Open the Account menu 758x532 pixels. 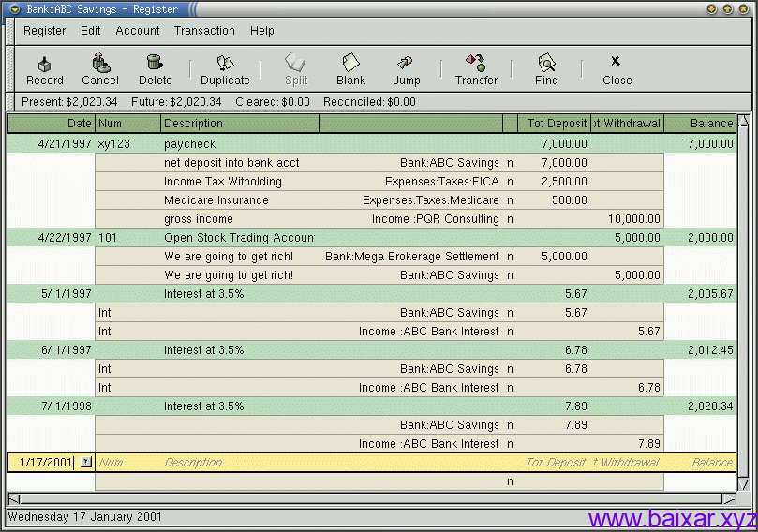pyautogui.click(x=138, y=31)
